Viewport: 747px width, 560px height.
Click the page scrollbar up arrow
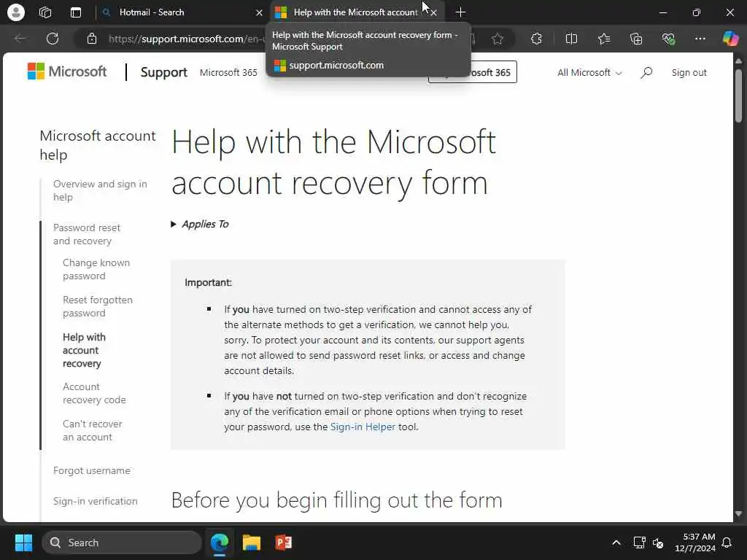[x=738, y=61]
